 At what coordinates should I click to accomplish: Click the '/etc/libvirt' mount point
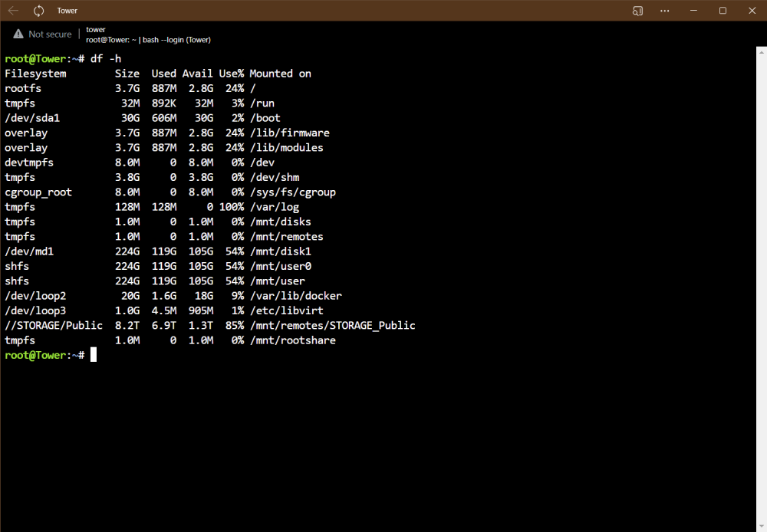tap(287, 310)
